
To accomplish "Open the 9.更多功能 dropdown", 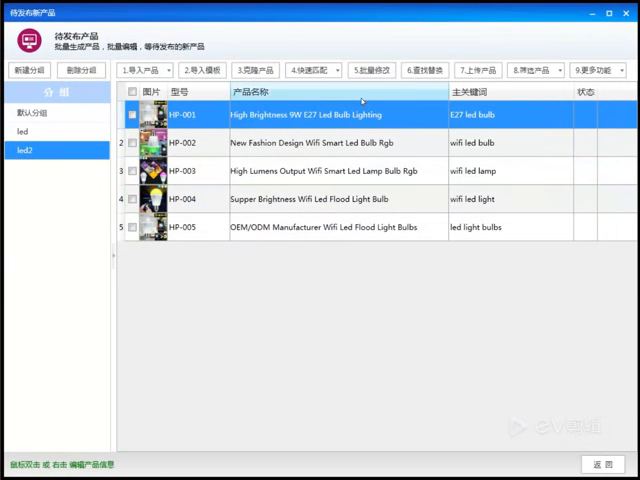I will tap(598, 71).
